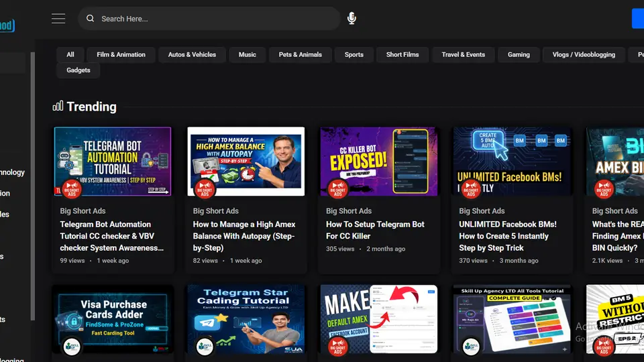Open channel avatar on Make Default Amex thumbnail
Image resolution: width=644 pixels, height=362 pixels.
coord(337,347)
